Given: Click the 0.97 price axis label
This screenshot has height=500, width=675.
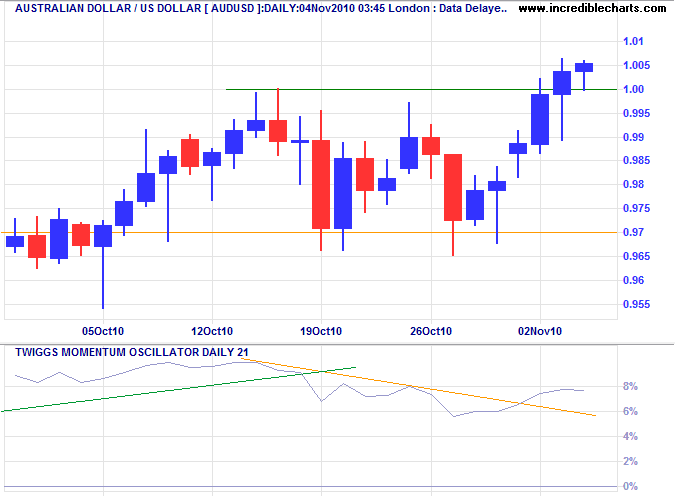Looking at the screenshot, I should click(634, 233).
